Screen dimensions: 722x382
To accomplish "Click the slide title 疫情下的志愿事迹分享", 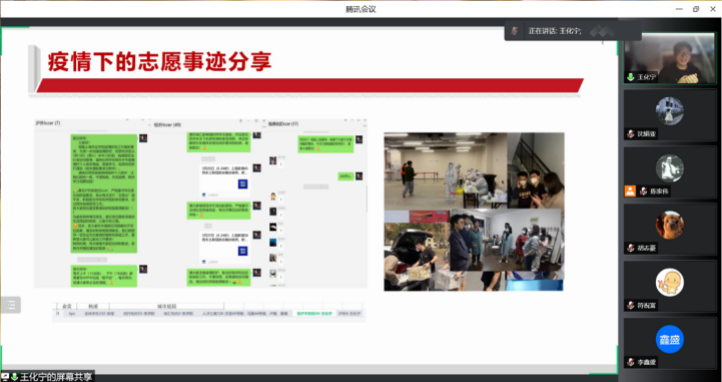I will pos(159,62).
